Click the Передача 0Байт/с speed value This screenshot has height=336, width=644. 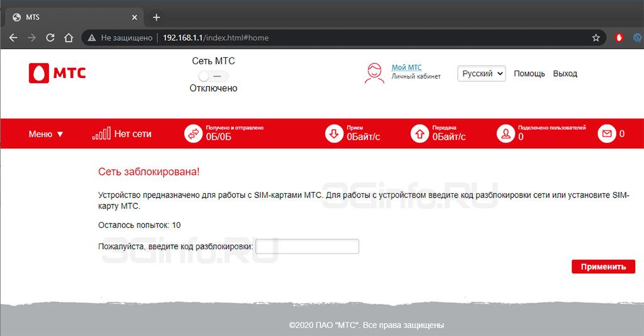tap(449, 137)
